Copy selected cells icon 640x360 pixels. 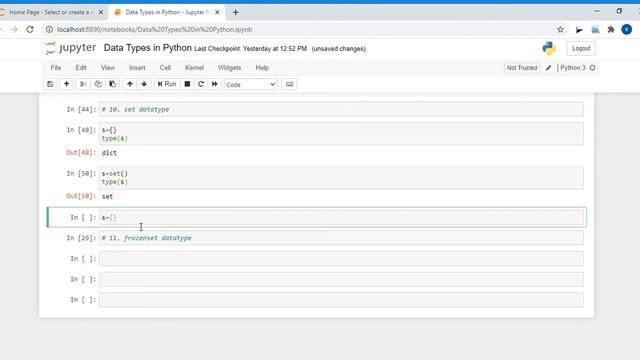click(x=98, y=84)
